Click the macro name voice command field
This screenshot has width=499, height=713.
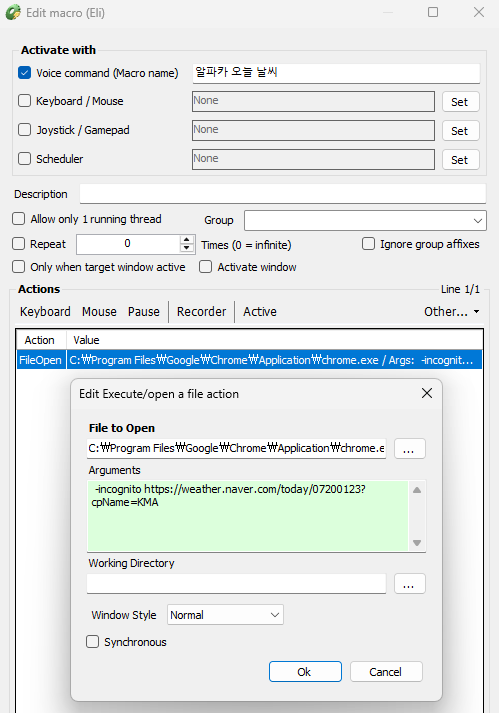coord(336,73)
